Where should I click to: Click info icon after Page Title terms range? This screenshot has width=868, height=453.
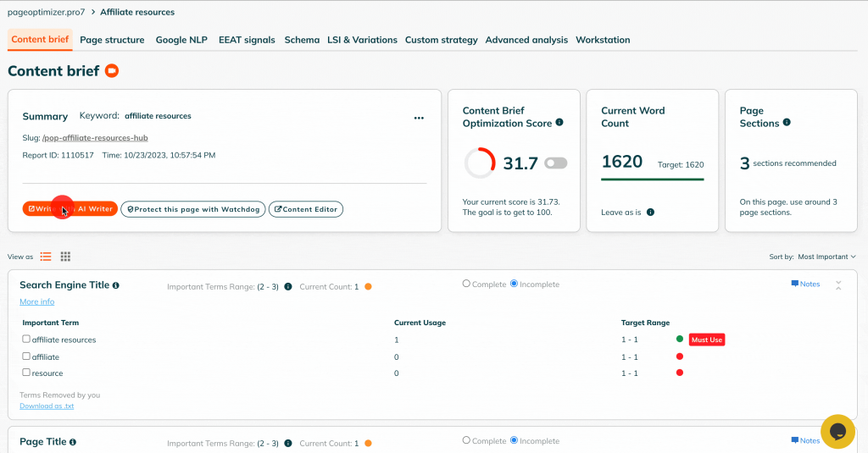click(x=288, y=443)
